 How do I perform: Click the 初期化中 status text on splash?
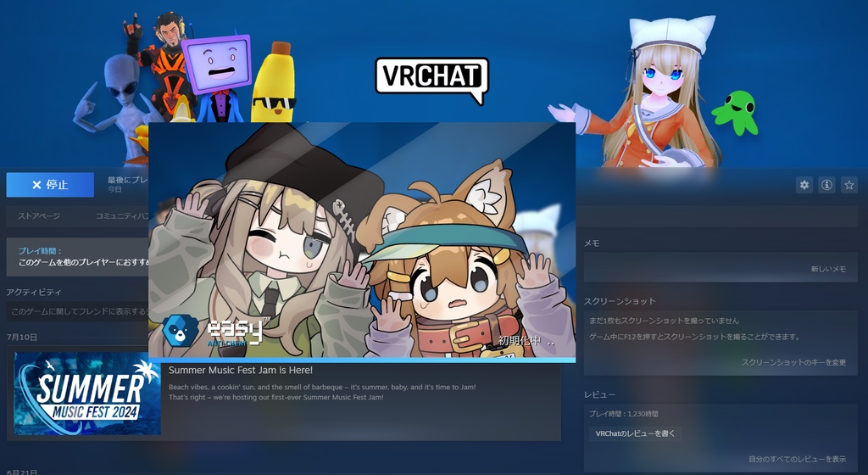click(526, 341)
